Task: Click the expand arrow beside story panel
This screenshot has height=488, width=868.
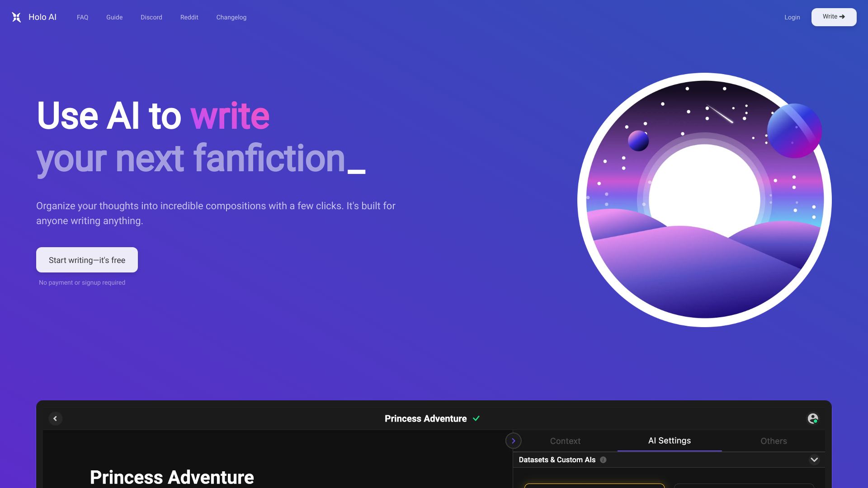Action: tap(513, 441)
